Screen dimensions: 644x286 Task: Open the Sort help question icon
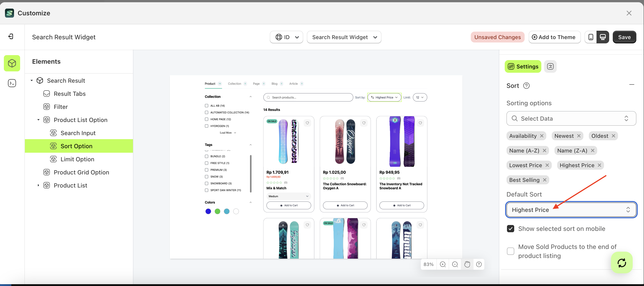tap(526, 86)
